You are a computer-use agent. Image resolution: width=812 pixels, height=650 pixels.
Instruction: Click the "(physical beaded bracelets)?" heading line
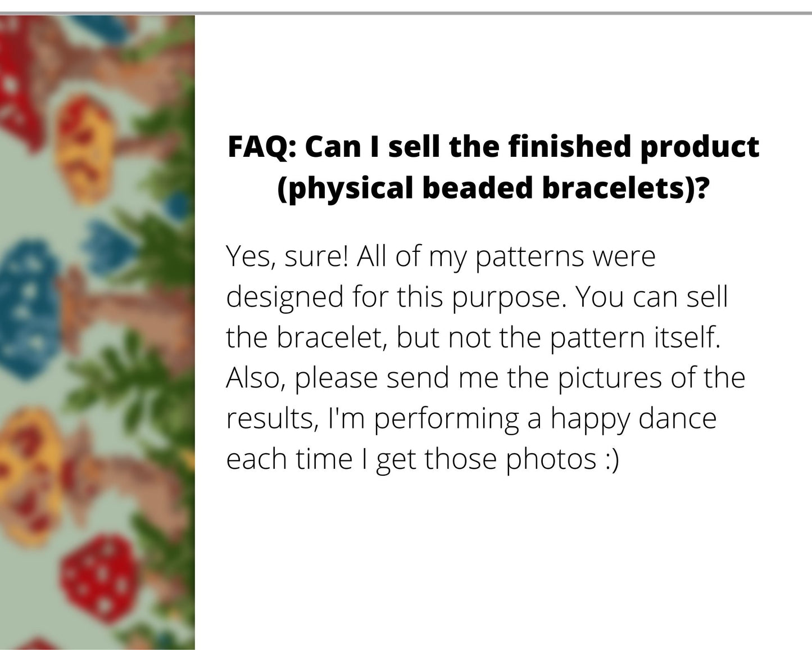[x=493, y=188]
